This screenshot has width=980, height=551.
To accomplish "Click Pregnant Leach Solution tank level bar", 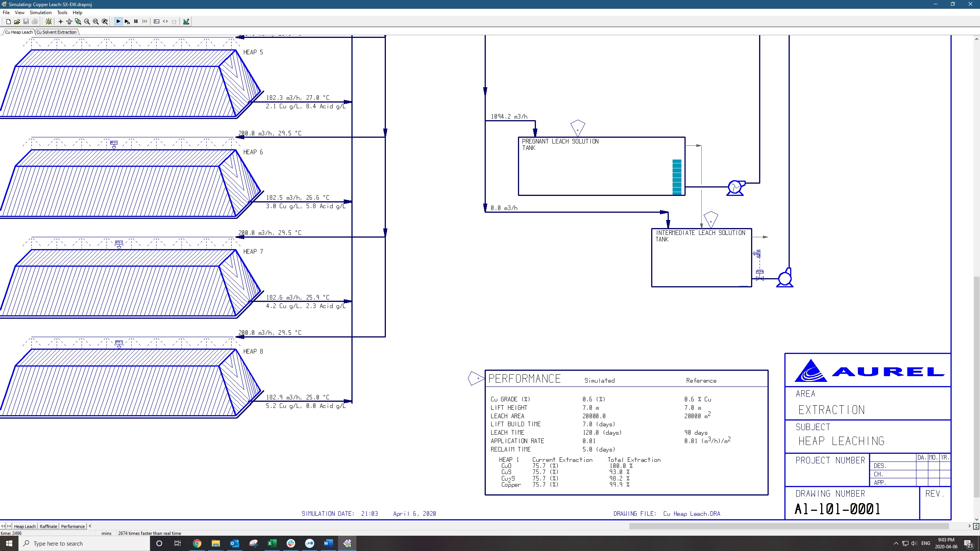I will [677, 177].
